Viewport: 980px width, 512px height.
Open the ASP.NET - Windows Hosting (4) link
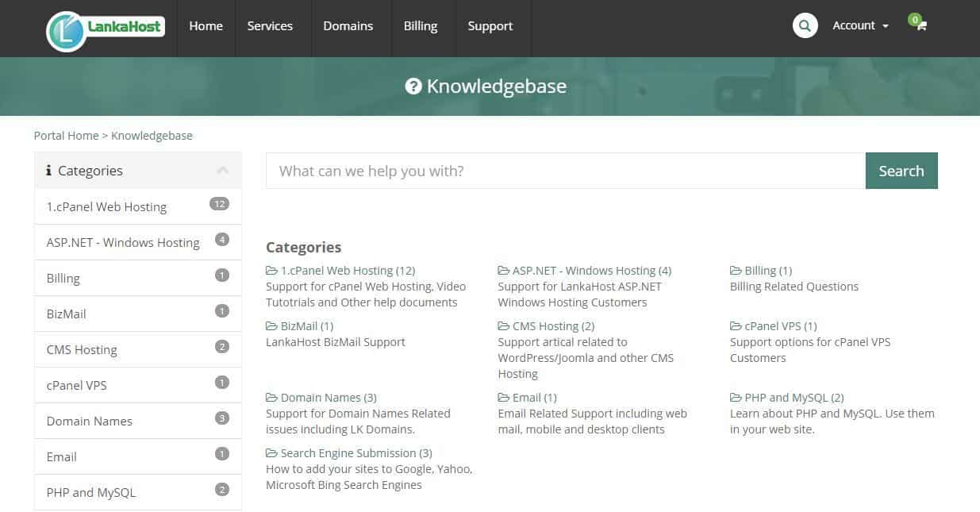click(x=592, y=271)
